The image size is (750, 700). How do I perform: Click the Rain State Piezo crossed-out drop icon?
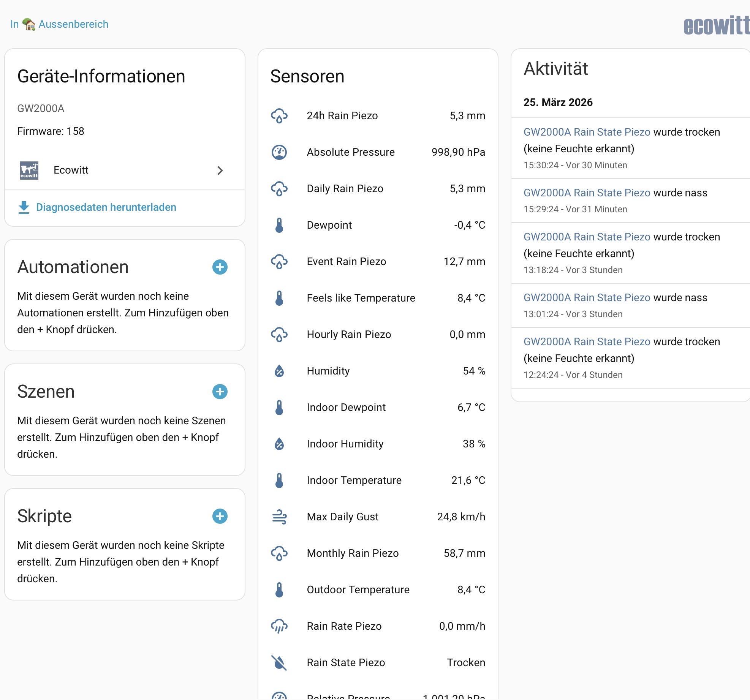point(279,663)
